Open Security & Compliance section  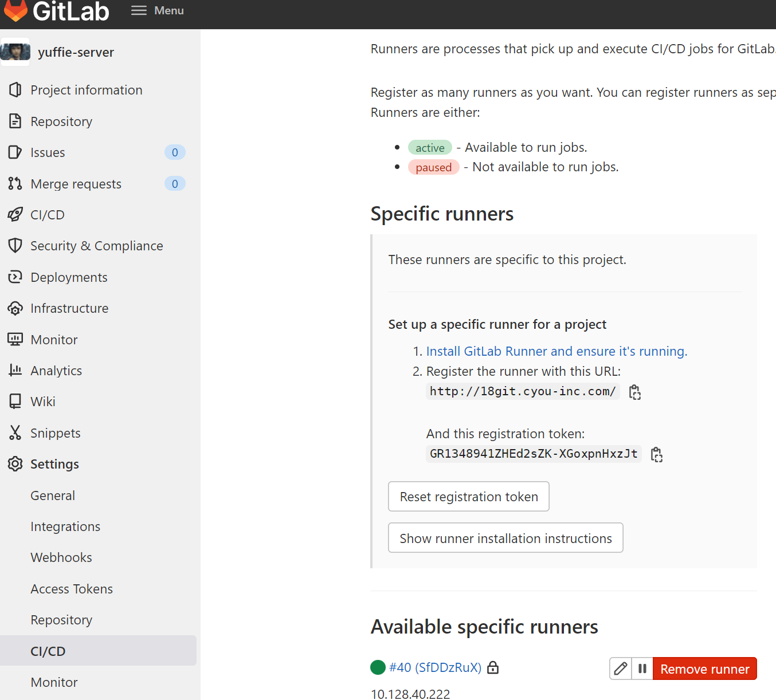[x=97, y=246]
